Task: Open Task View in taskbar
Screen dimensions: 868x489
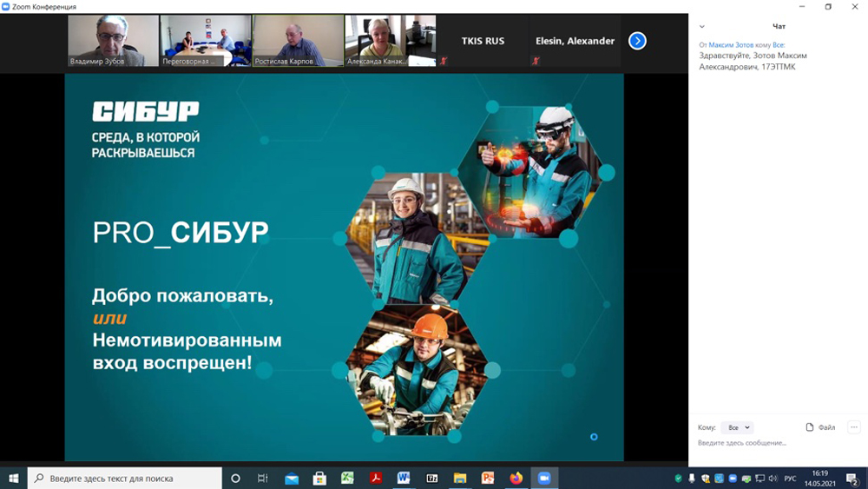Action: pyautogui.click(x=263, y=478)
